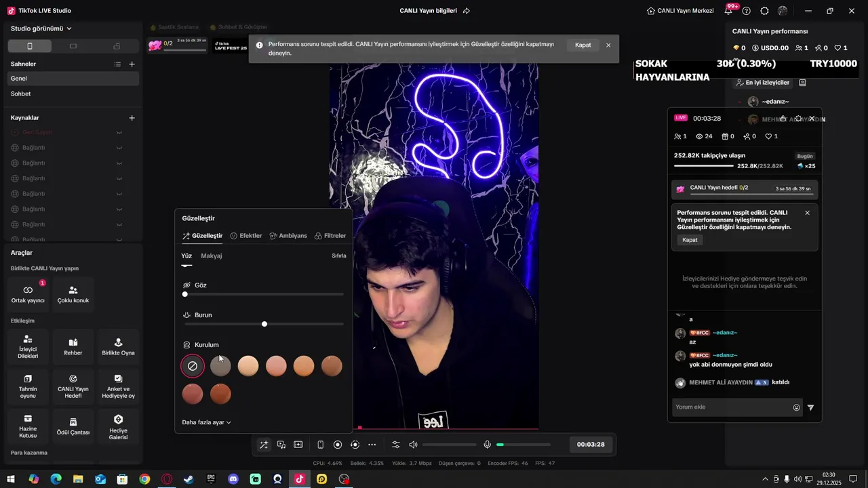Open the Studio görünümü dropdown
Screen dimensions: 868x488
[x=41, y=28]
